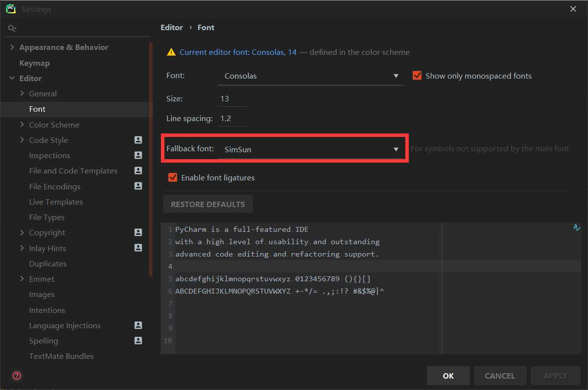Viewport: 588px width, 390px height.
Task: Open Live Templates settings page
Action: point(56,202)
